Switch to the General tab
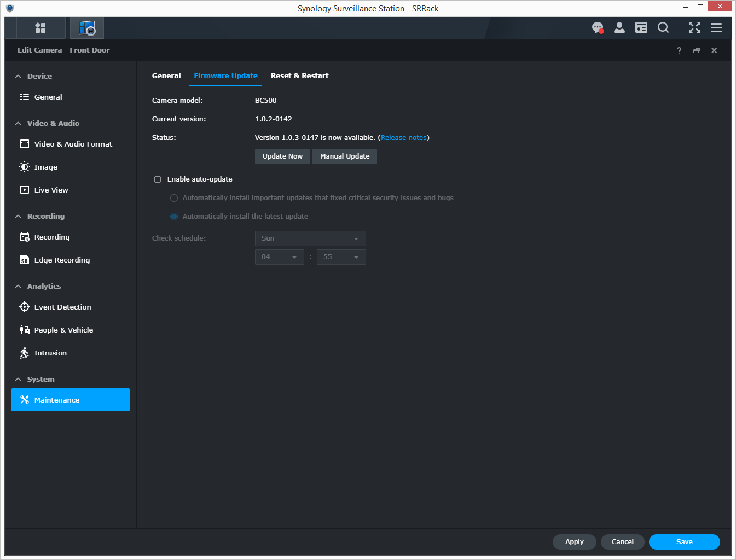The height and width of the screenshot is (560, 736). (166, 76)
